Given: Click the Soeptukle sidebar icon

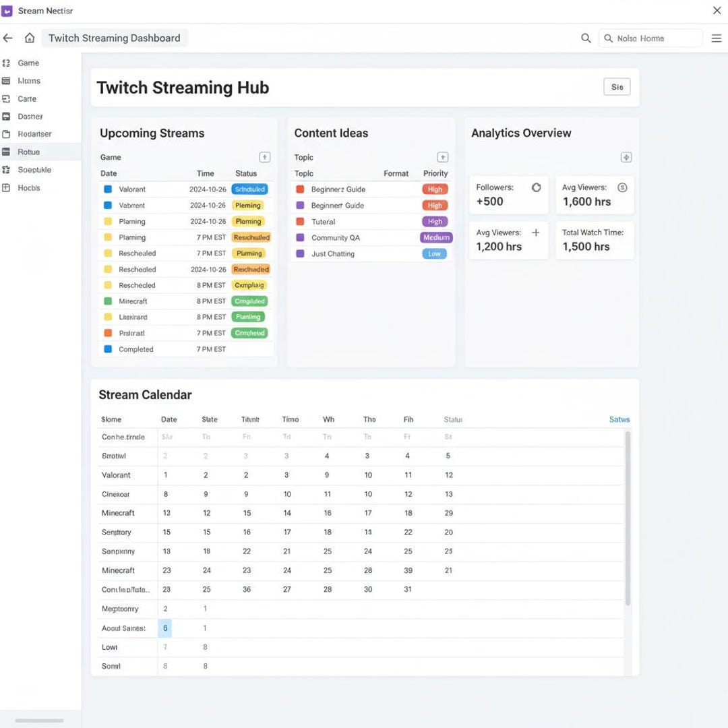Looking at the screenshot, I should (x=6, y=170).
